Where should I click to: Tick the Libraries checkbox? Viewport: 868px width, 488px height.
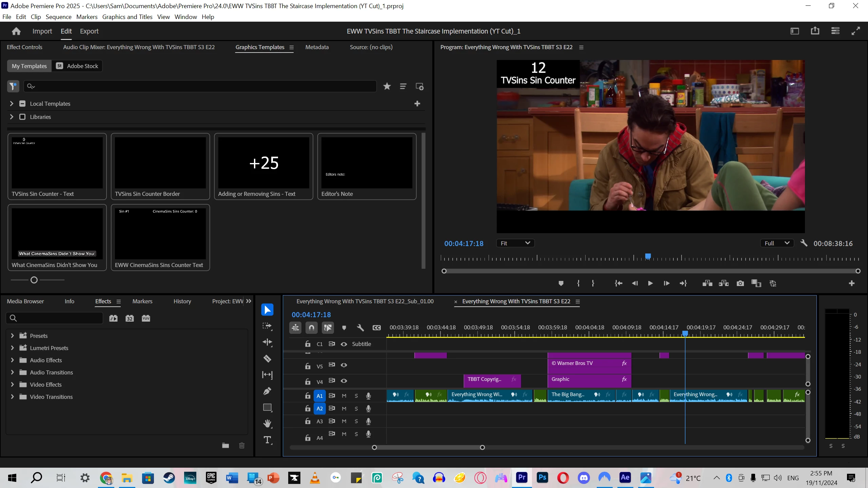pos(22,117)
